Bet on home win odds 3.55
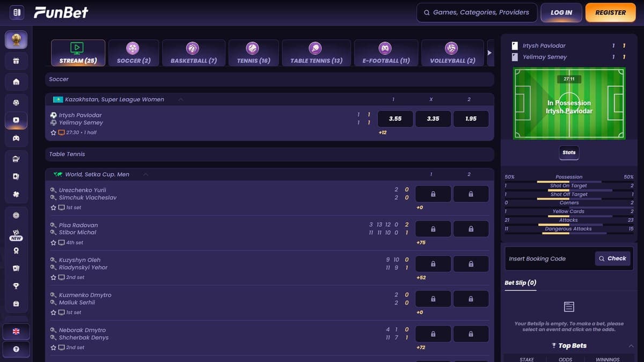The width and height of the screenshot is (644, 362). tap(395, 119)
